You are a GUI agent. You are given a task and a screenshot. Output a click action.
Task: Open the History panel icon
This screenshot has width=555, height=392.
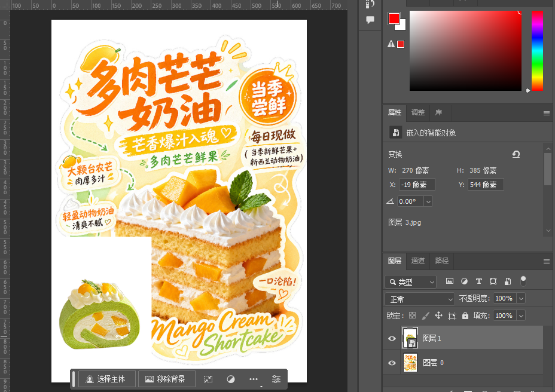click(x=370, y=4)
